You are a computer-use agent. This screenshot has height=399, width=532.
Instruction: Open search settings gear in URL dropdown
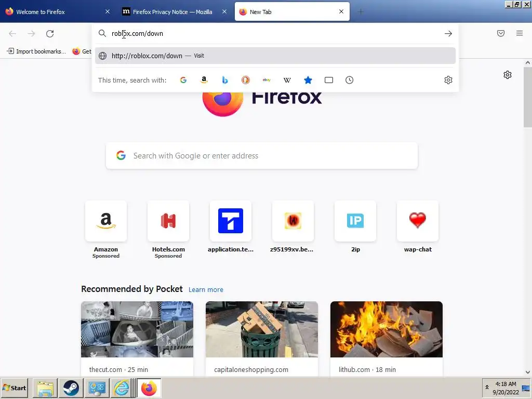point(448,80)
